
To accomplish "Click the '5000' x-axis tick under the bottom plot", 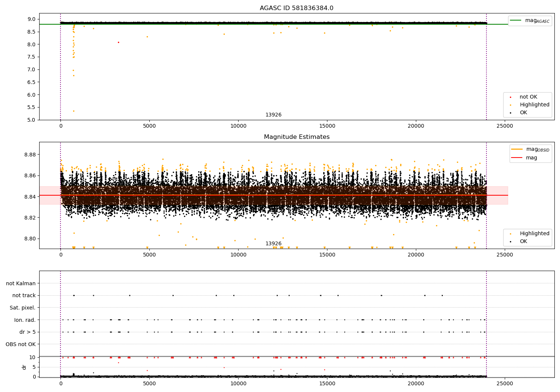I will pyautogui.click(x=149, y=384).
